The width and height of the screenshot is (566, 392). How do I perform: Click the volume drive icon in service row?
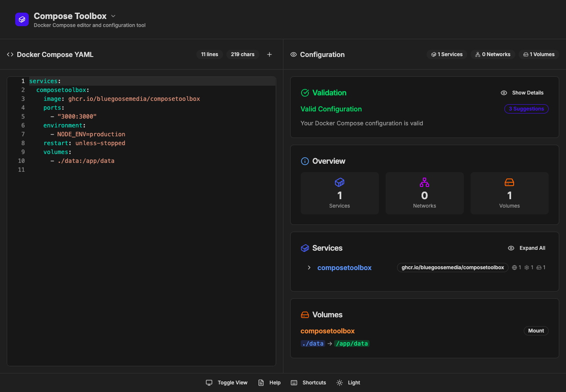tap(539, 268)
